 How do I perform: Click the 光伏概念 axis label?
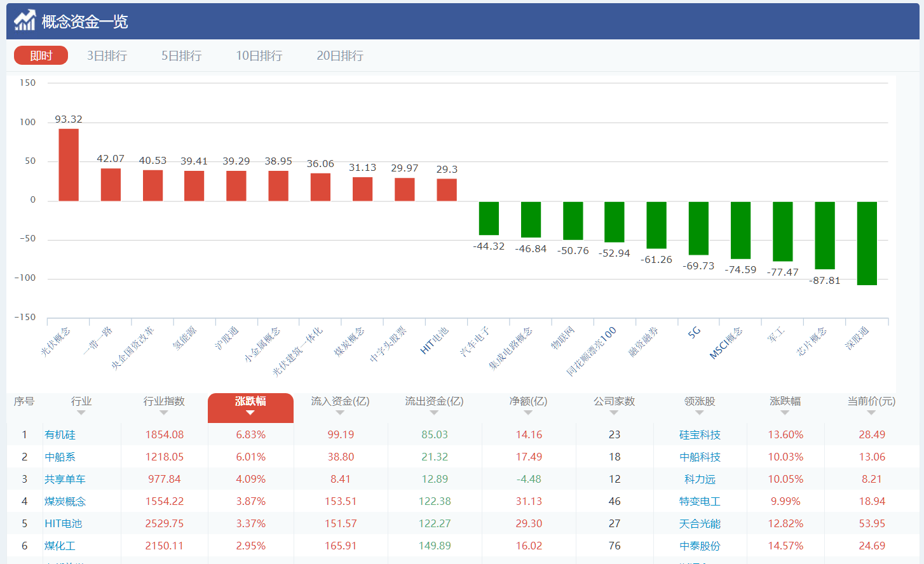pos(56,341)
